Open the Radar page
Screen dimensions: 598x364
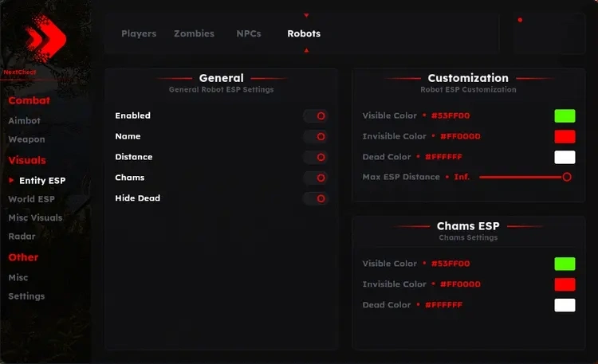(x=22, y=237)
